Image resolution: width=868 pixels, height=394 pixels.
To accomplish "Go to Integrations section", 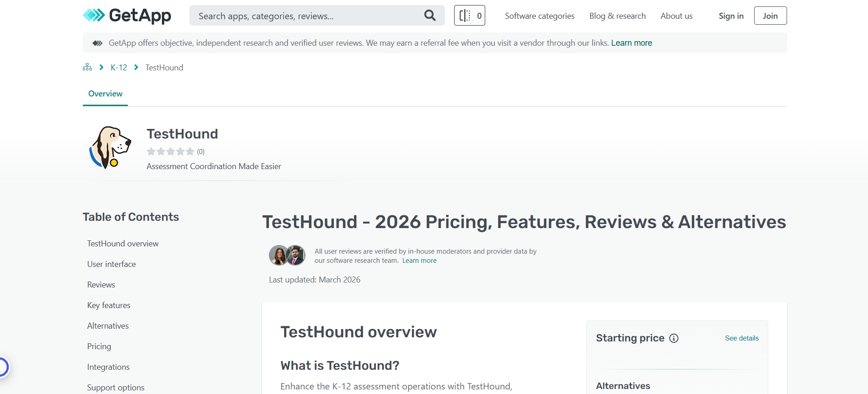I will click(x=108, y=367).
